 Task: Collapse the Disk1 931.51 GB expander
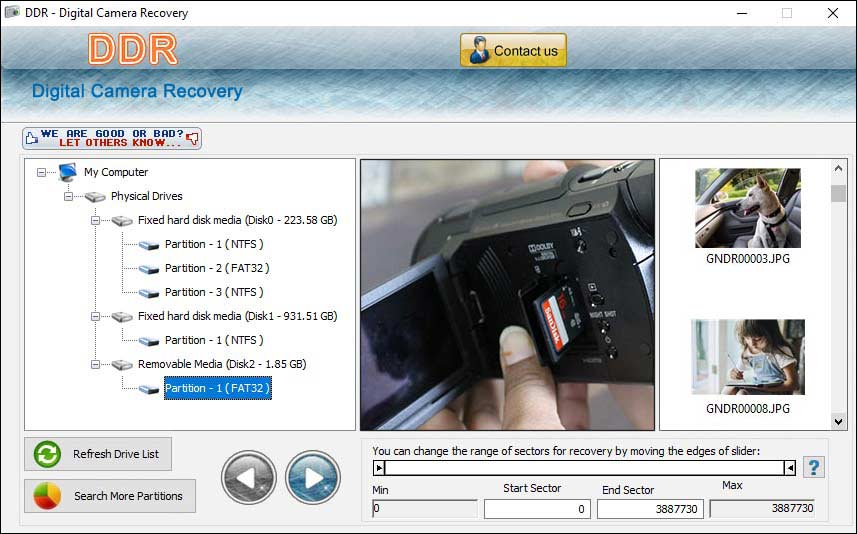(95, 316)
